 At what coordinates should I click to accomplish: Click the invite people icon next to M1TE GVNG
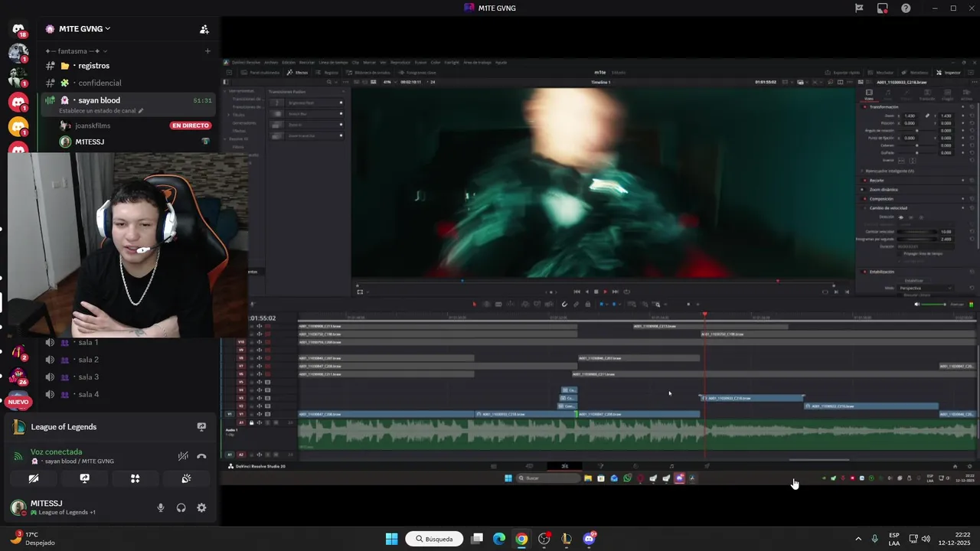pyautogui.click(x=204, y=29)
